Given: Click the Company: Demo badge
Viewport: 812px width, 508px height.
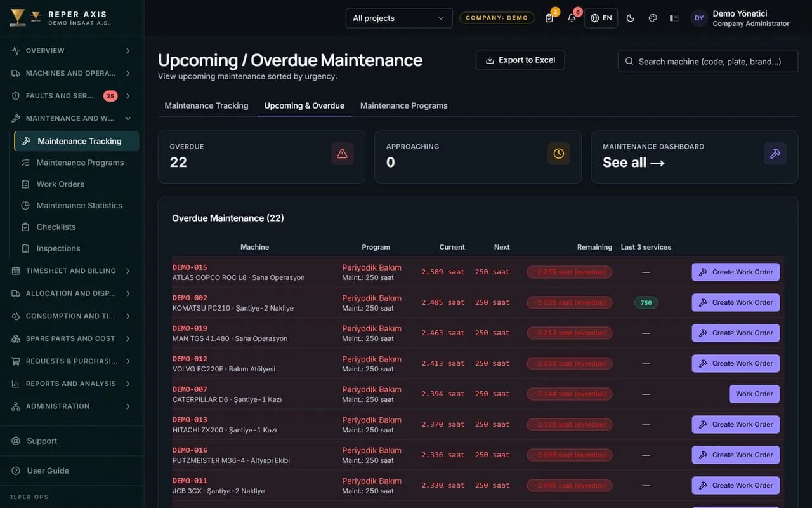Looking at the screenshot, I should click(x=497, y=18).
